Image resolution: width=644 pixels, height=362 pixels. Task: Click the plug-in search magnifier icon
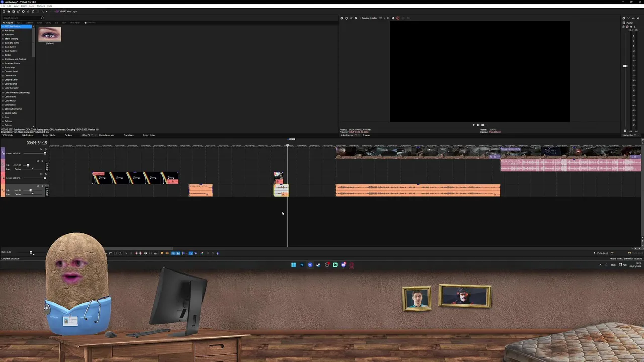pos(42,18)
